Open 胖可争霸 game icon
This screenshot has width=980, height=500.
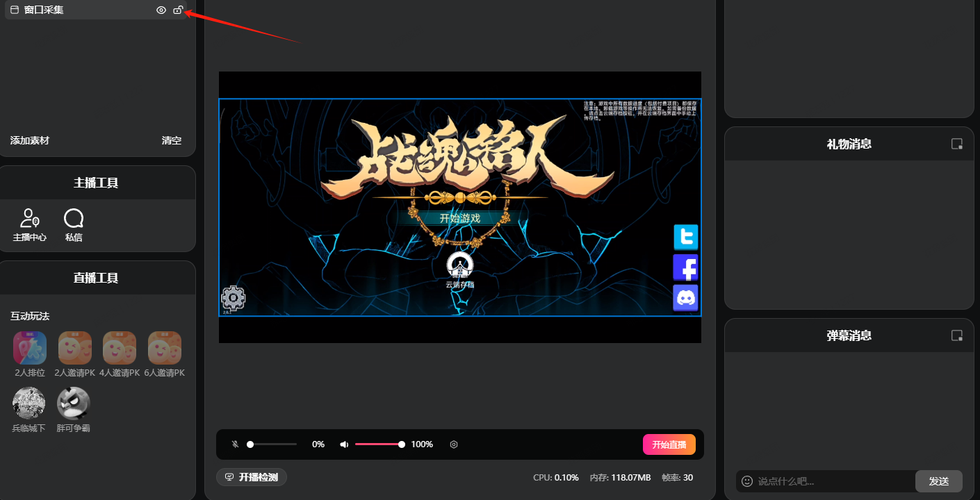click(74, 403)
